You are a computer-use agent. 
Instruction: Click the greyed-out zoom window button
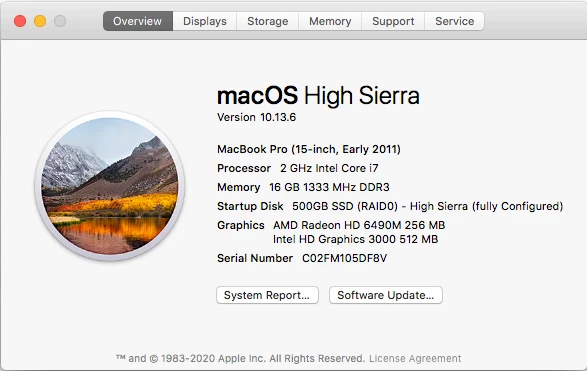[x=60, y=21]
